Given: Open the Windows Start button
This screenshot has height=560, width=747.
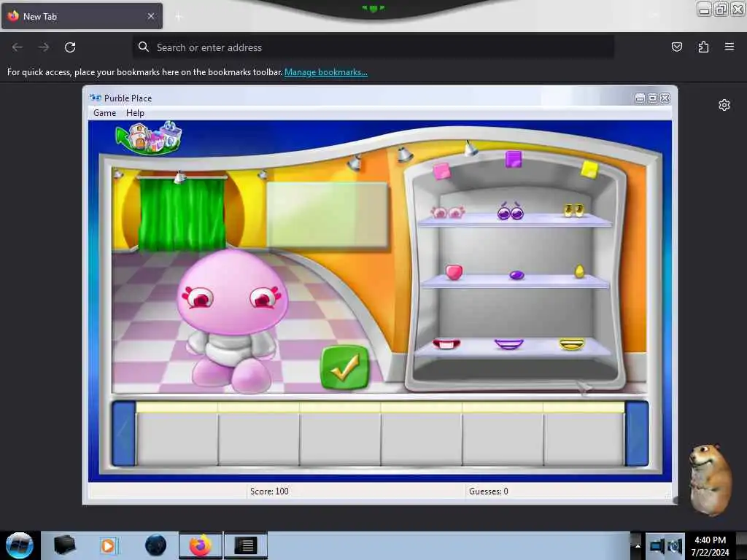Looking at the screenshot, I should click(19, 545).
